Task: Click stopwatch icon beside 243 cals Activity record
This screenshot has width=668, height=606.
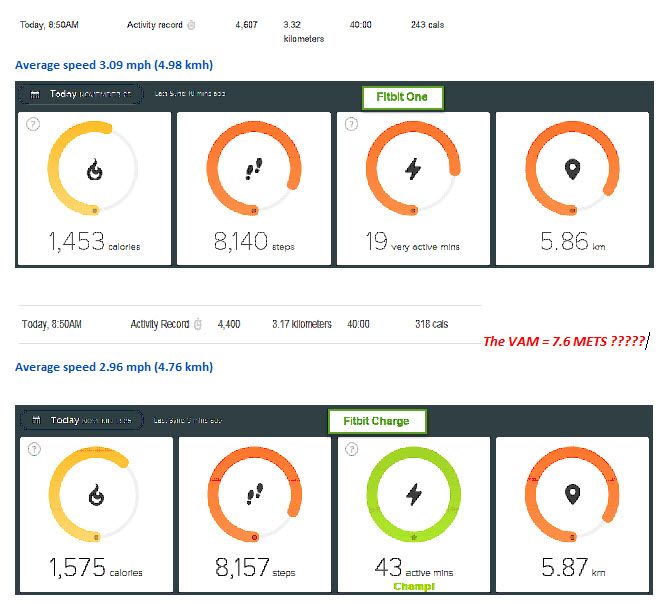Action: tap(191, 25)
